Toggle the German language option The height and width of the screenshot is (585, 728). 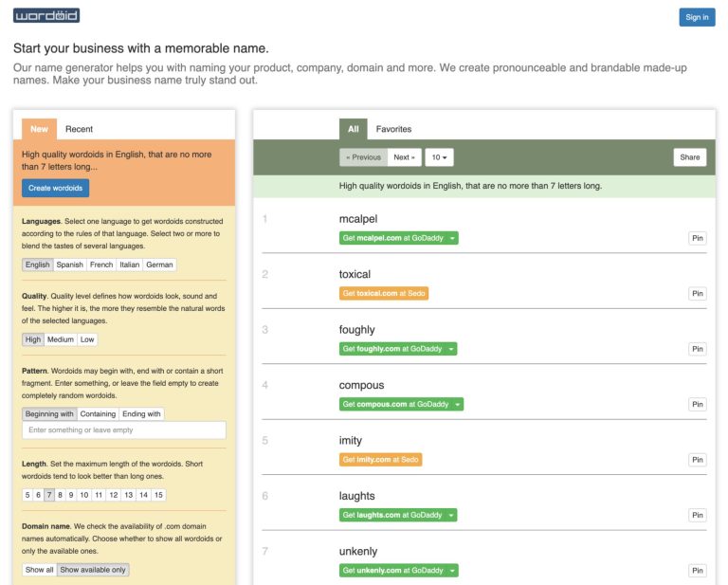159,265
